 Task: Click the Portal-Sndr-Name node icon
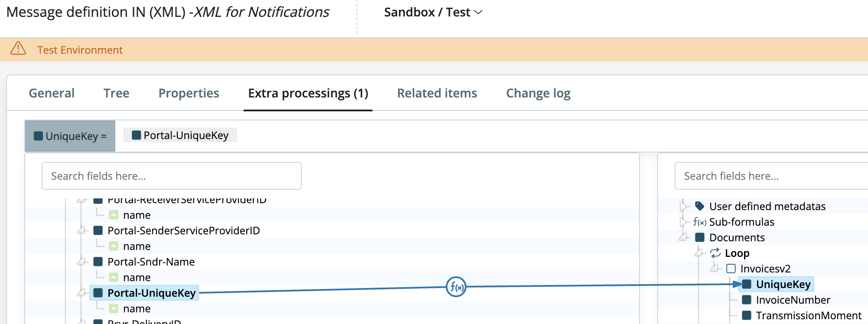tap(98, 262)
